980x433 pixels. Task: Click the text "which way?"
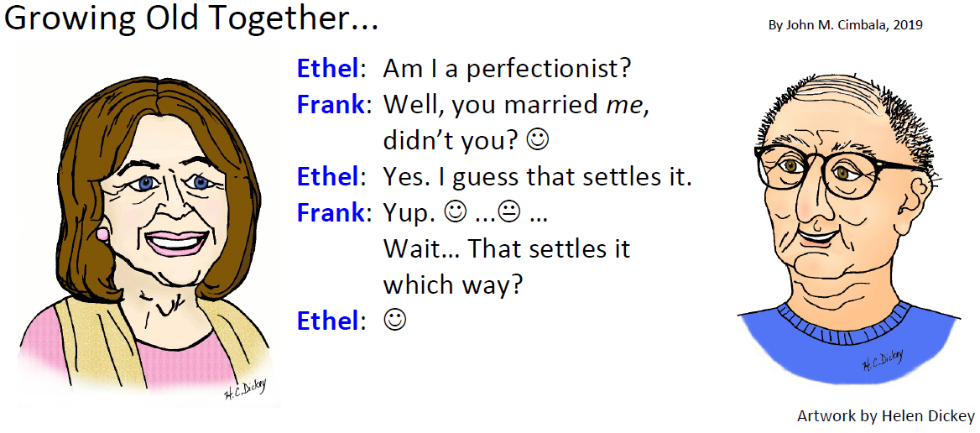(452, 285)
